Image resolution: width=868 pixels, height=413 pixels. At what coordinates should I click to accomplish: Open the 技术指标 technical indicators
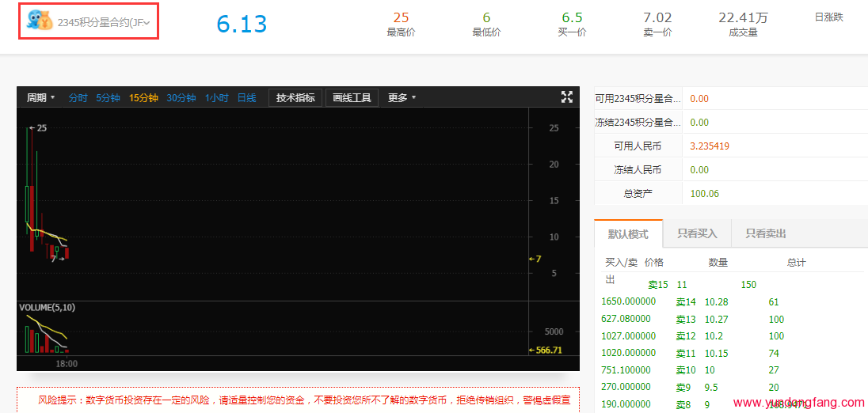pos(295,98)
